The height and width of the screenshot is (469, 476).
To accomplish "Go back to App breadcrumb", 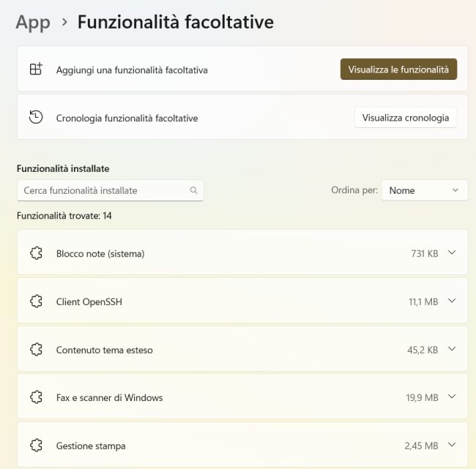I will click(33, 23).
